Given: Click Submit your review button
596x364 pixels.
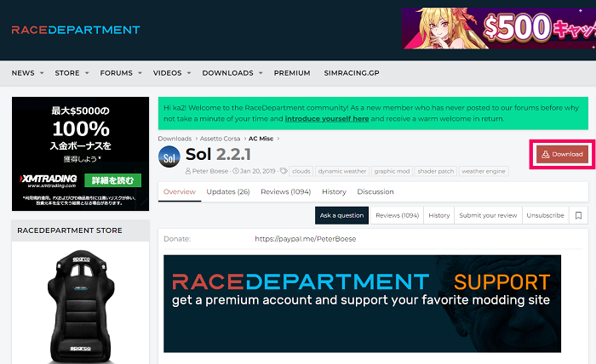Looking at the screenshot, I should [488, 215].
